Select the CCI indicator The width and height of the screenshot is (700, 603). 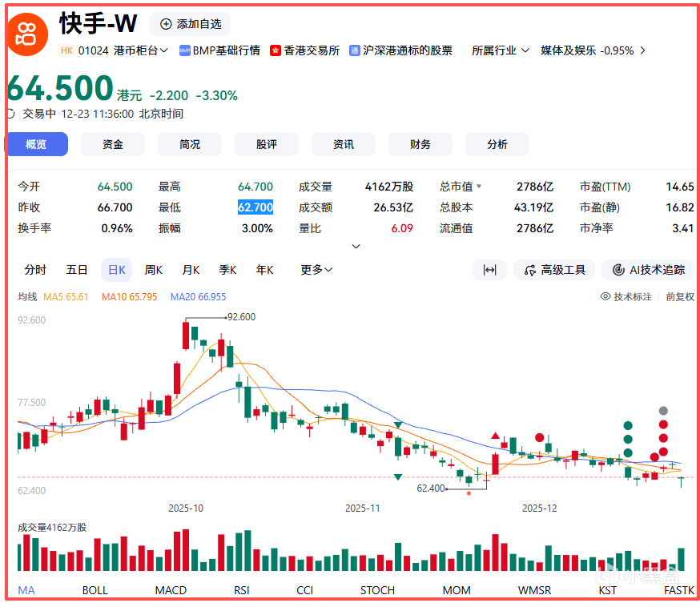point(305,590)
